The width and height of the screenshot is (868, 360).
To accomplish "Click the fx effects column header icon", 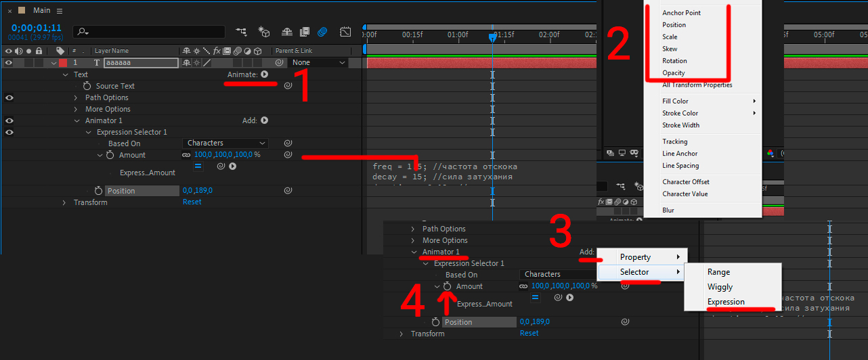I will click(217, 51).
